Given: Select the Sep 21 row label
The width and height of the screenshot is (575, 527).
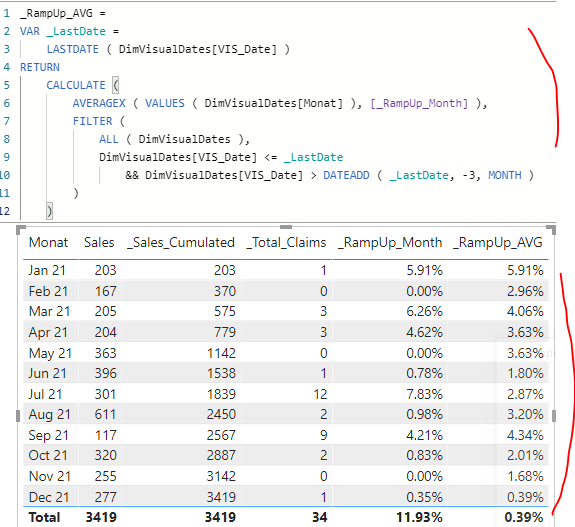Looking at the screenshot, I should 48,435.
